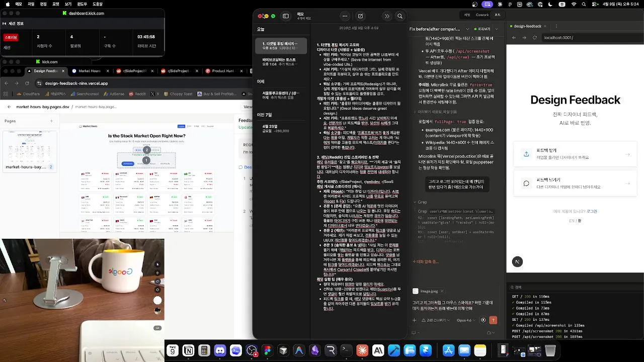644x362 pixels.
Task: Open the Opus 4.6 model selector
Action: (x=465, y=320)
